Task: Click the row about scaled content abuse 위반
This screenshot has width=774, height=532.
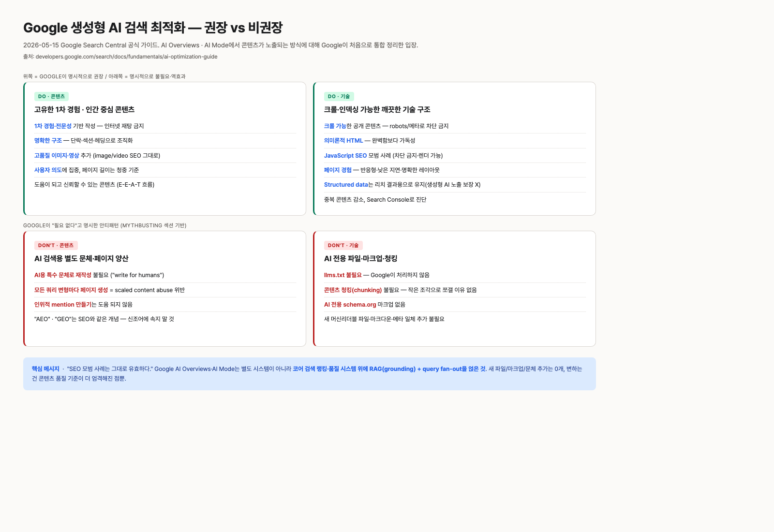Action: coord(165,290)
